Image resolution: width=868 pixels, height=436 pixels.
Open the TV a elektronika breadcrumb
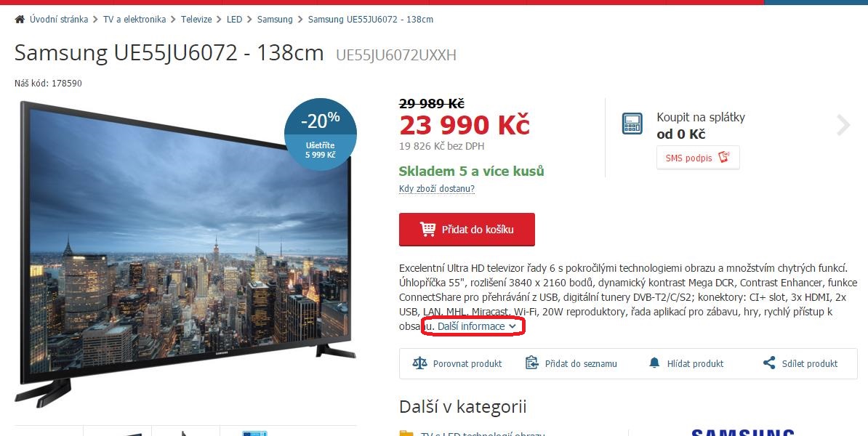pyautogui.click(x=134, y=20)
